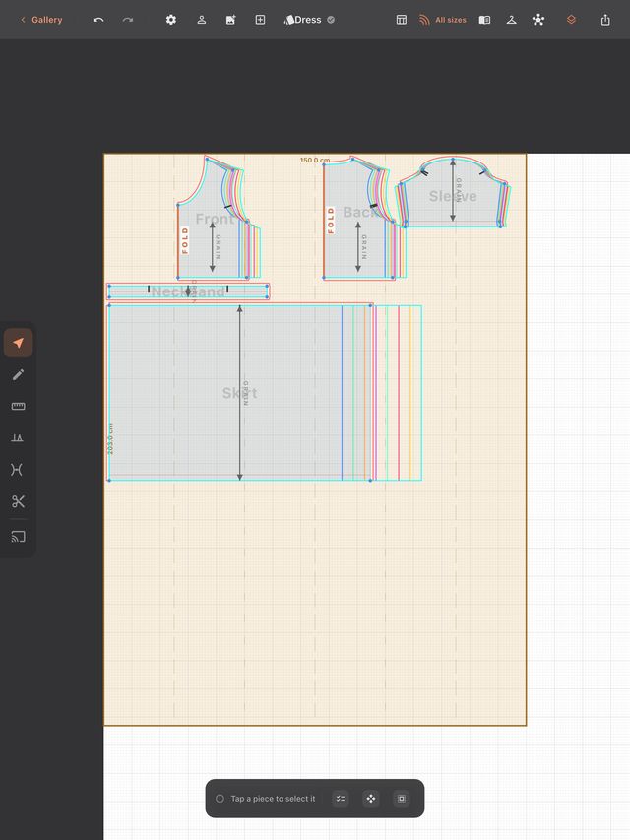This screenshot has height=840, width=630.
Task: Tap the move arrows icon in bottom bar
Action: point(371,799)
